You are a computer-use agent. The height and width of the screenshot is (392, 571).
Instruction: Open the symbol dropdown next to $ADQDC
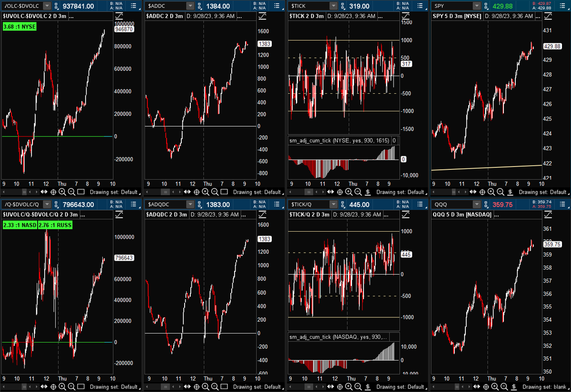pyautogui.click(x=190, y=205)
